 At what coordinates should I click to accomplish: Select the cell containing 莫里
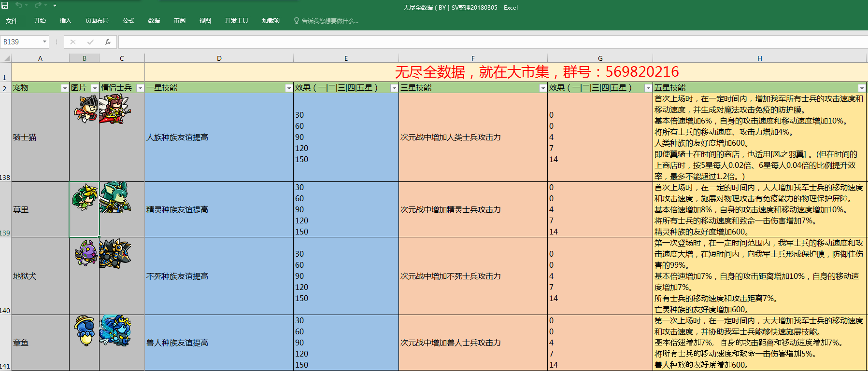click(41, 209)
